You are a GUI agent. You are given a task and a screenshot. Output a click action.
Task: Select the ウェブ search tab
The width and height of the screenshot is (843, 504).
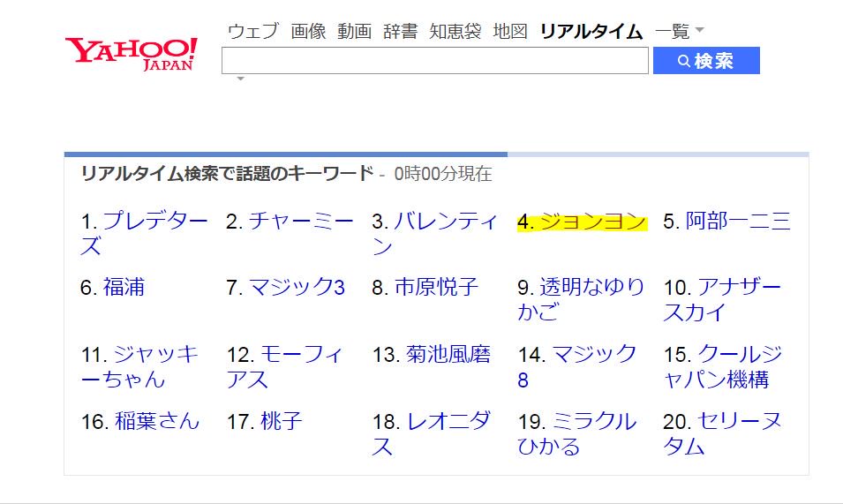[x=253, y=31]
